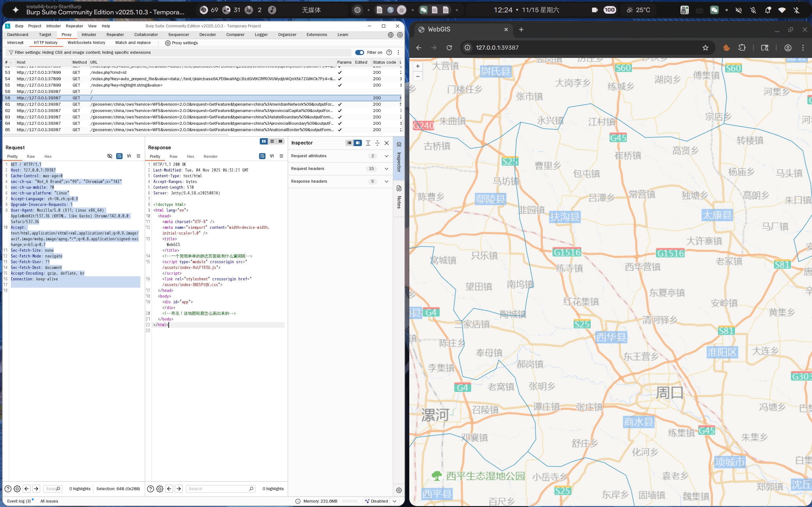Image resolution: width=812 pixels, height=507 pixels.
Task: Collapse all Inspector sections
Action: (x=377, y=143)
